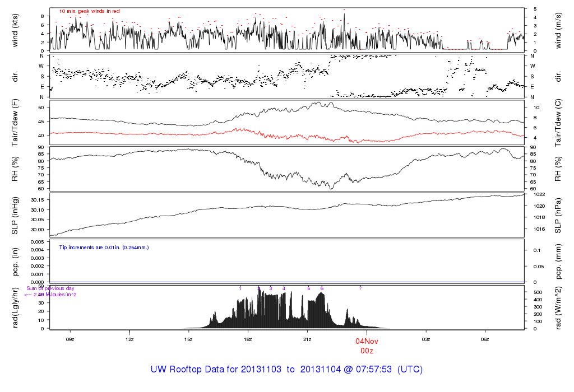This screenshot has height=392, width=574.
Task: Click the 'SLP (hPa)' right axis label
Action: tap(560, 216)
